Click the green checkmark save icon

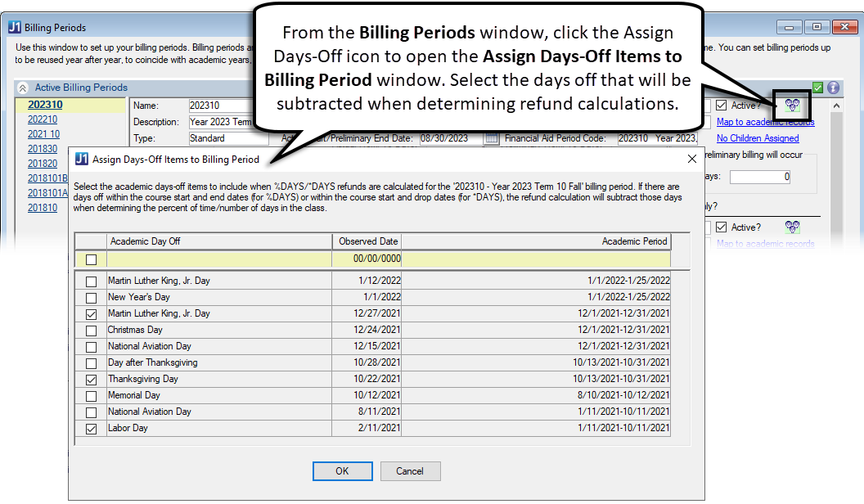pyautogui.click(x=817, y=88)
